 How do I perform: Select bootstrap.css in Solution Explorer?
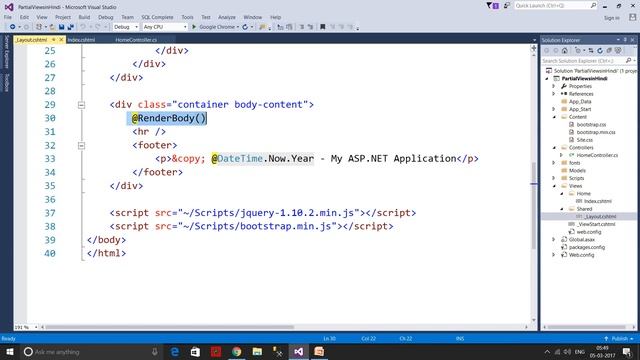click(x=591, y=124)
